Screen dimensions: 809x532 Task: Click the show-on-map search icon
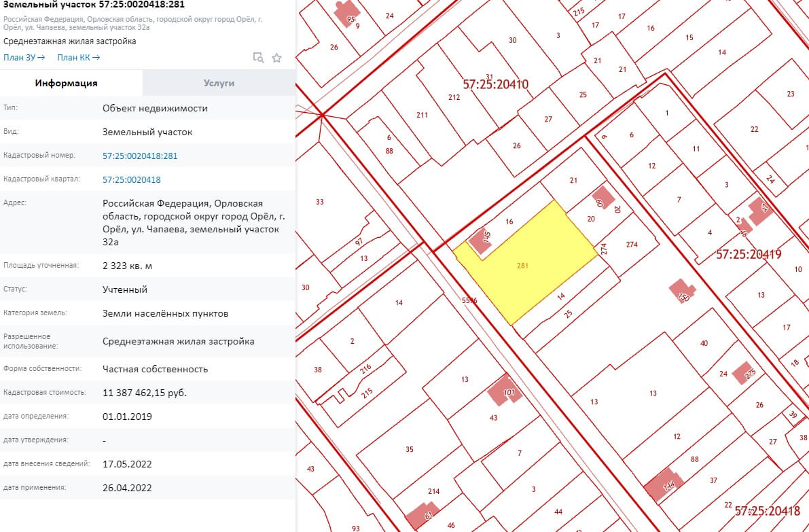pyautogui.click(x=258, y=58)
